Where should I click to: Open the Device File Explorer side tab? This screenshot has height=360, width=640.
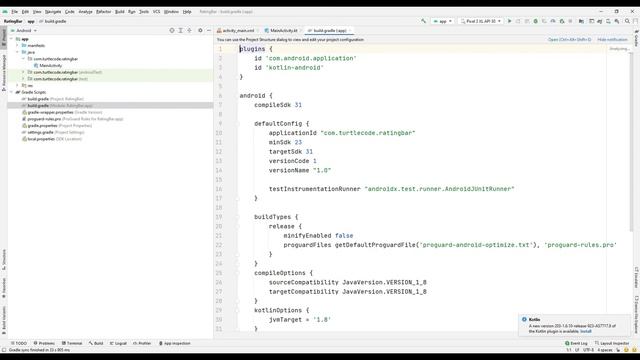[x=636, y=314]
